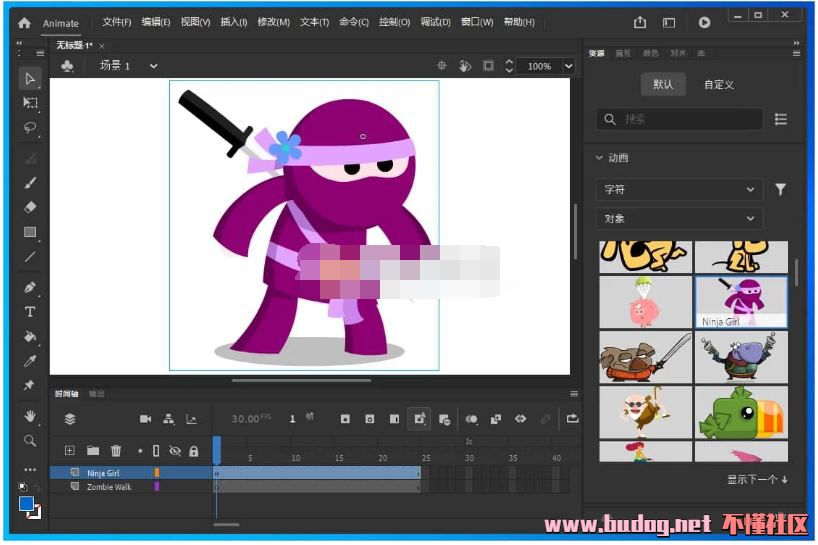Image resolution: width=818 pixels, height=545 pixels.
Task: Toggle show/hide all layers eye icon
Action: pos(176,451)
